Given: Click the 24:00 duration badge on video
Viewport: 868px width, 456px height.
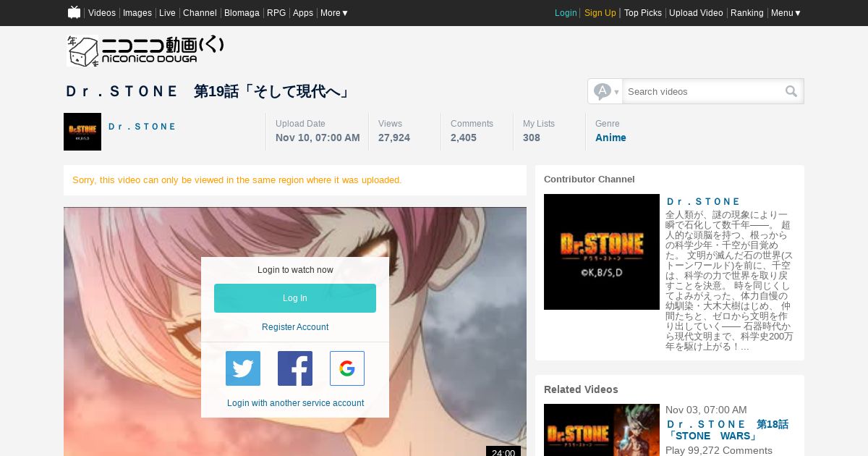Looking at the screenshot, I should coord(503,452).
